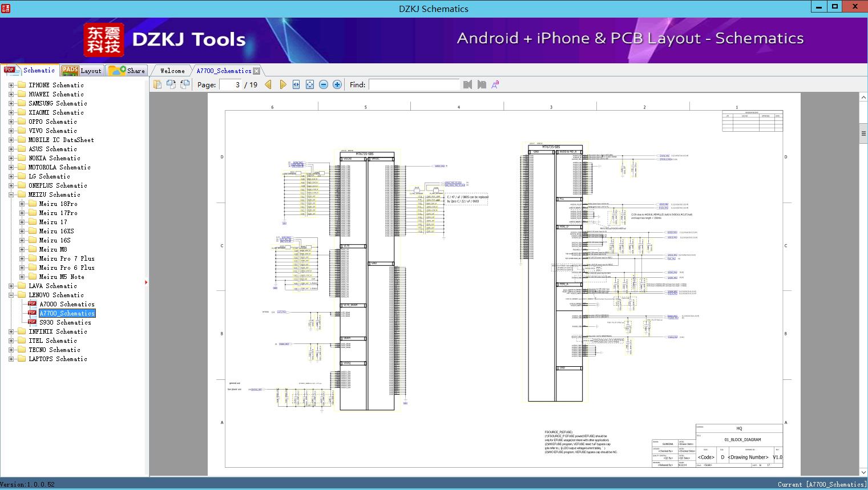Click the rotate page clockwise icon
Viewport: 868px width, 490px height.
click(x=184, y=84)
